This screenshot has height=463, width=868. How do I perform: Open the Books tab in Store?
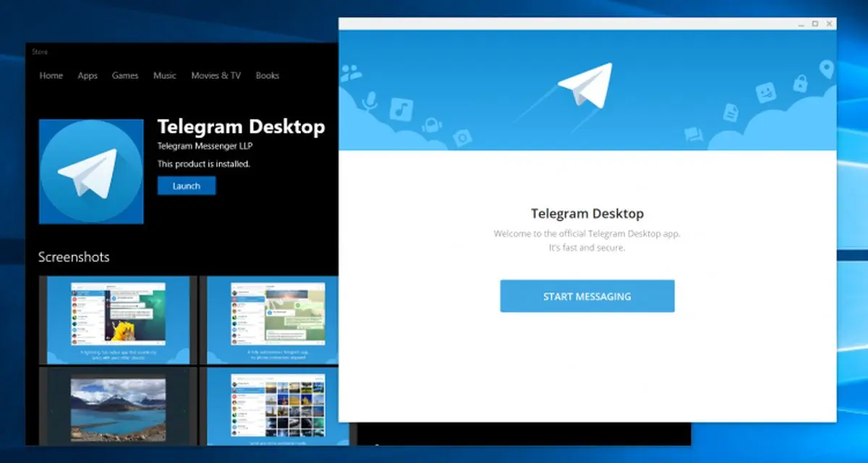point(268,75)
